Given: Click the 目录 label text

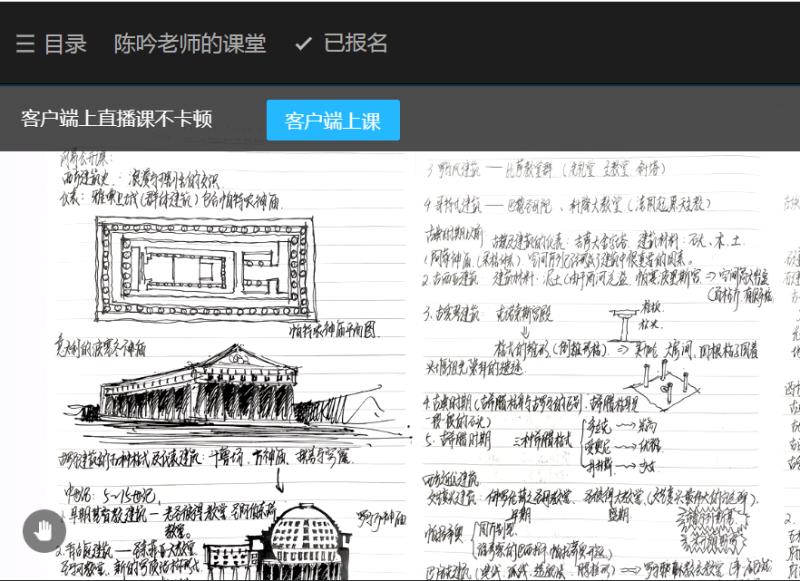Looking at the screenshot, I should (65, 44).
